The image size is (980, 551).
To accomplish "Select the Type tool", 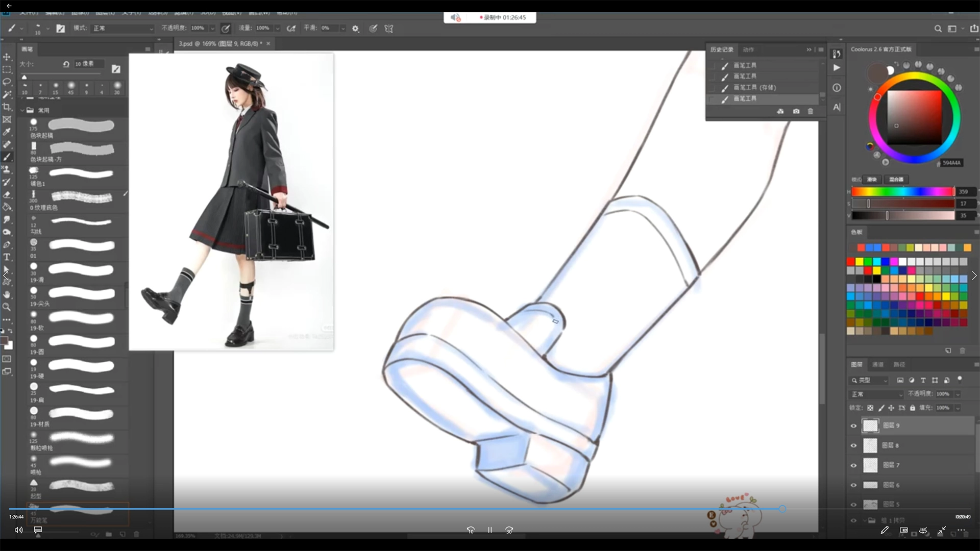I will 7,257.
